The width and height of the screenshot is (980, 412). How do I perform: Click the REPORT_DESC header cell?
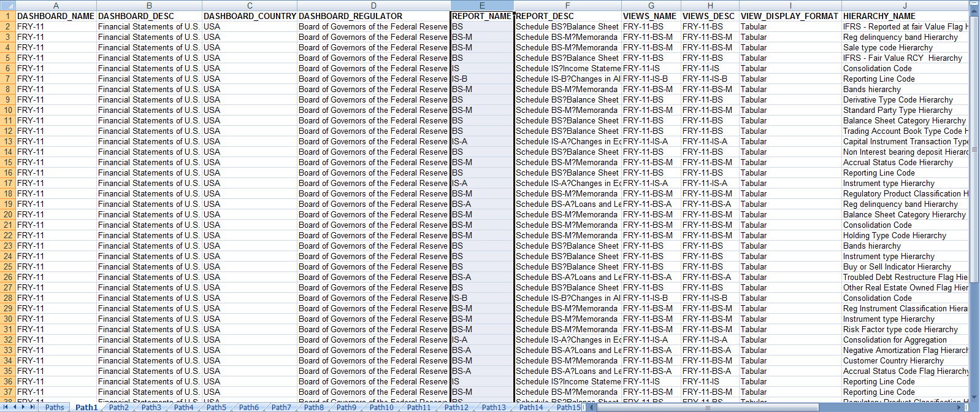[x=568, y=16]
